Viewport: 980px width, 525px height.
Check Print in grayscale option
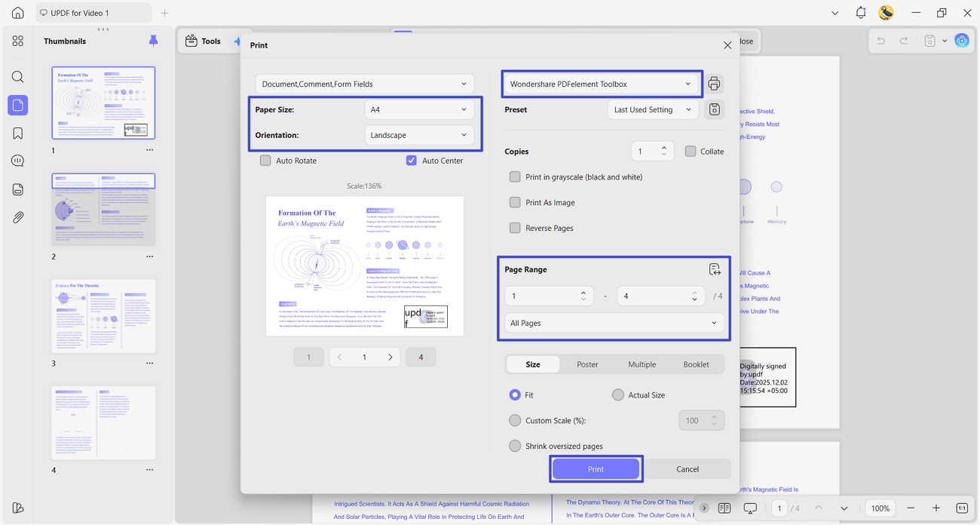[x=515, y=177]
